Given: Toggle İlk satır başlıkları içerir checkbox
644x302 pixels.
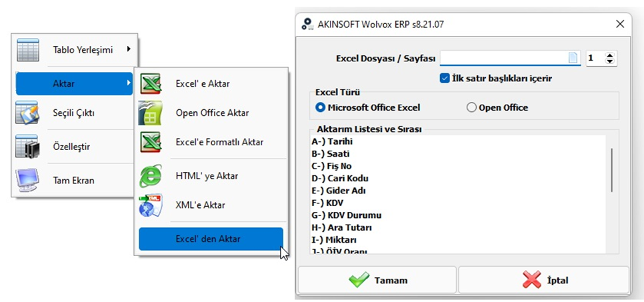Looking at the screenshot, I should tap(444, 78).
